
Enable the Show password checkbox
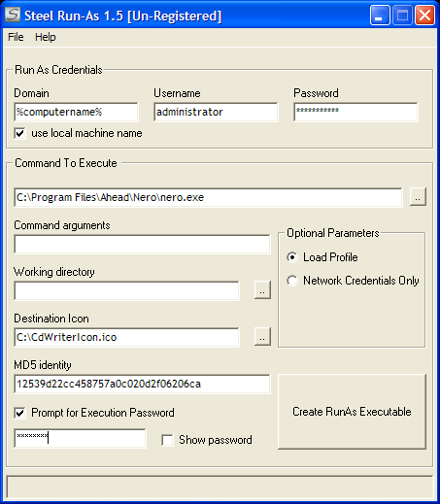pyautogui.click(x=167, y=440)
